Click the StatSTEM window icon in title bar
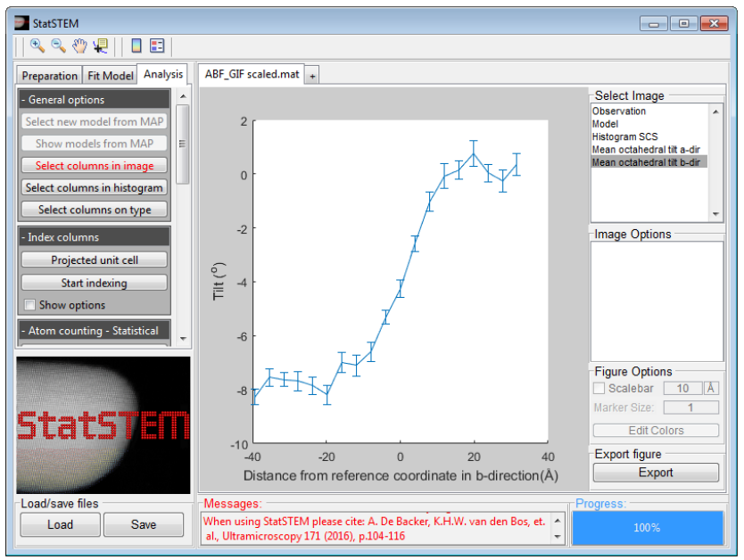The height and width of the screenshot is (560, 744). [x=21, y=23]
